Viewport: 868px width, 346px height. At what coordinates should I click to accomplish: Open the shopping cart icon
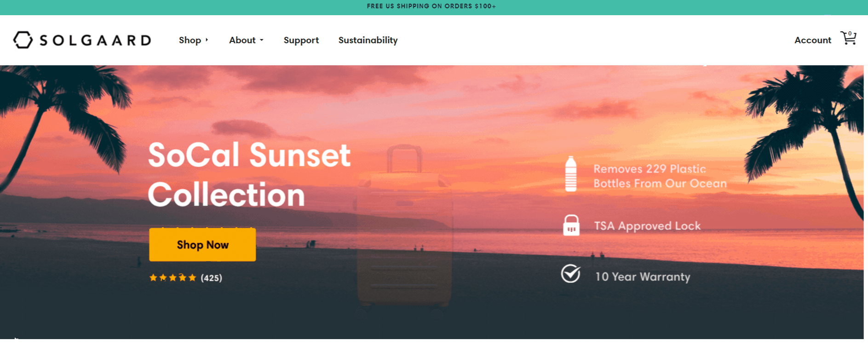(x=848, y=38)
